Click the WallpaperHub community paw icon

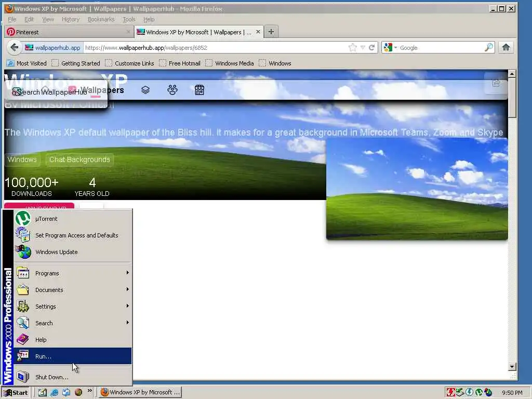tap(172, 90)
